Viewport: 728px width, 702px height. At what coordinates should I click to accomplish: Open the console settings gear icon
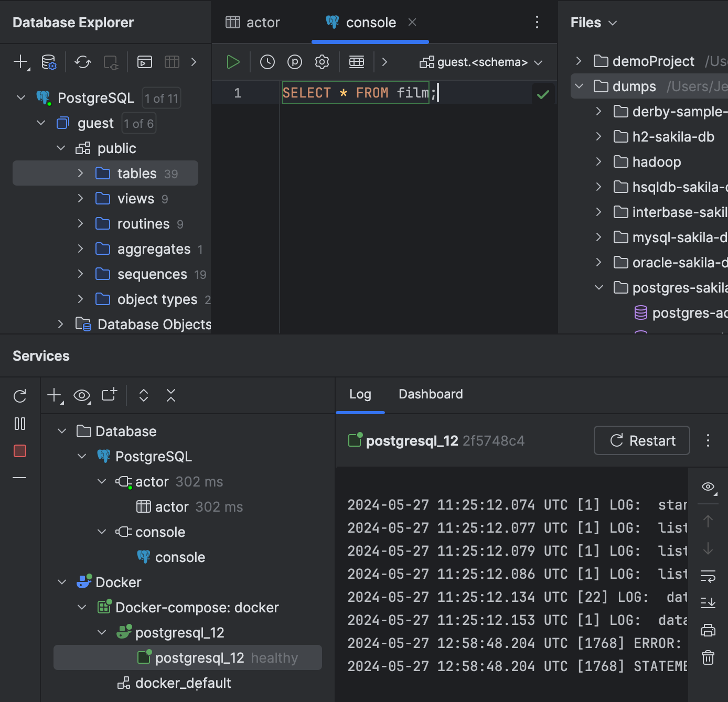[x=322, y=62]
